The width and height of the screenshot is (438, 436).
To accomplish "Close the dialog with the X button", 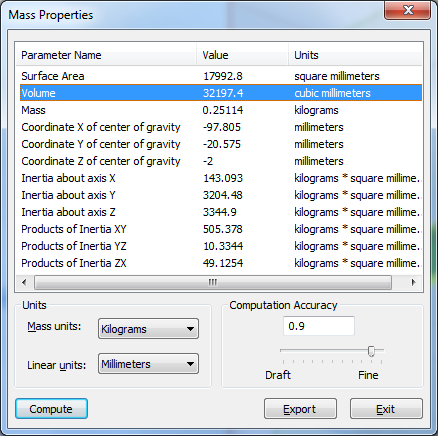I will pyautogui.click(x=407, y=10).
